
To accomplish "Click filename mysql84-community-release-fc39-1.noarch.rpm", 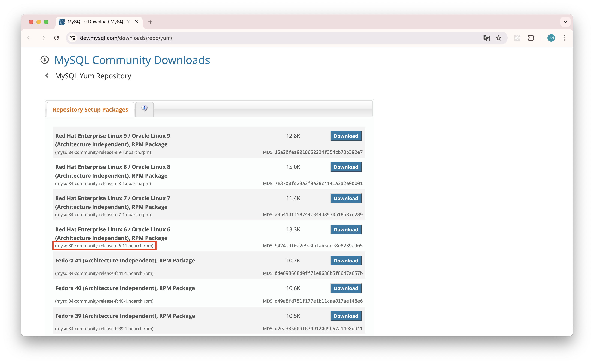I will click(x=104, y=329).
